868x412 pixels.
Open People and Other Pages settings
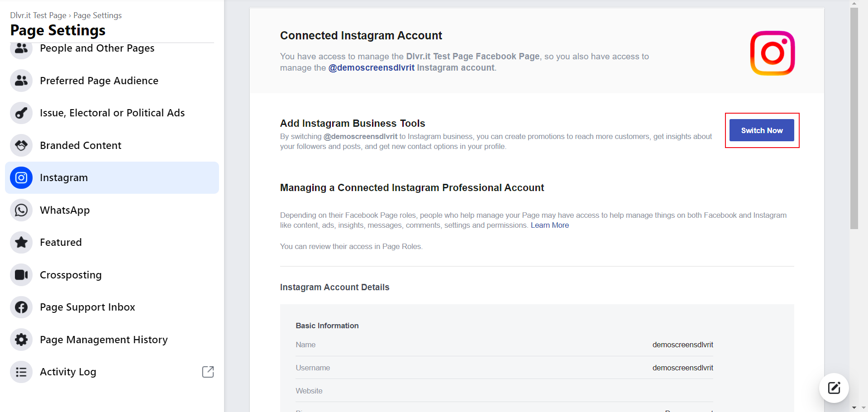tap(97, 48)
